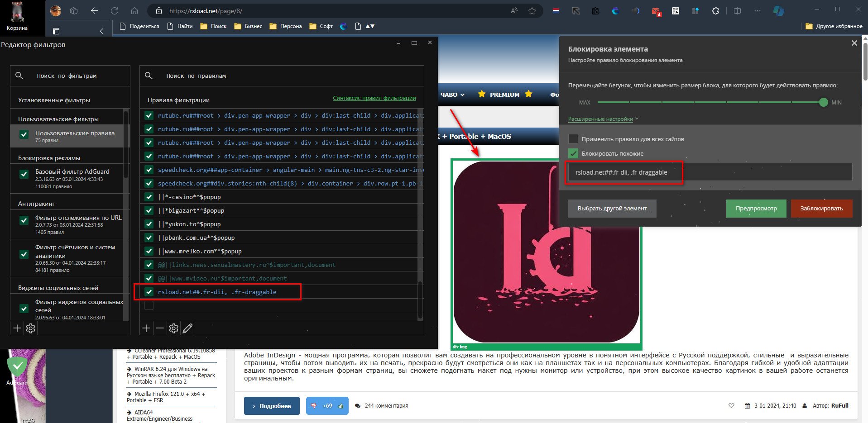Toggle the user rules filter checkbox

click(x=24, y=134)
